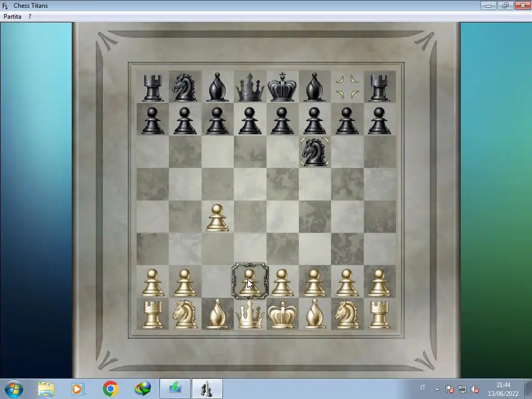The height and width of the screenshot is (399, 532).
Task: Select the black rook on h8
Action: pos(379,88)
